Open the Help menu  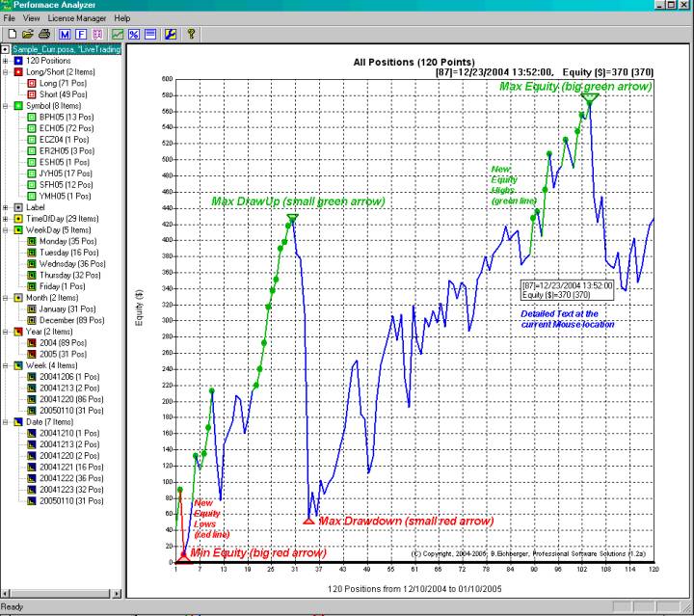tap(122, 18)
